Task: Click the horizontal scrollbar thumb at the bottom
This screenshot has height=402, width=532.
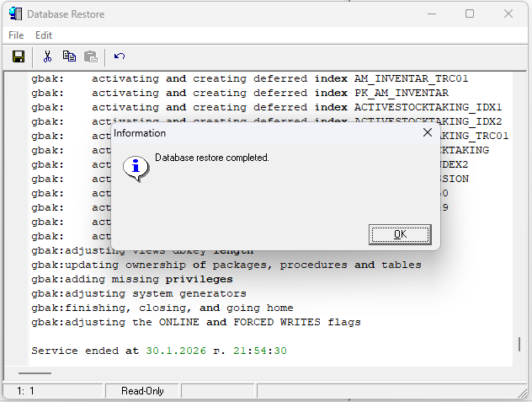Action: (35, 373)
